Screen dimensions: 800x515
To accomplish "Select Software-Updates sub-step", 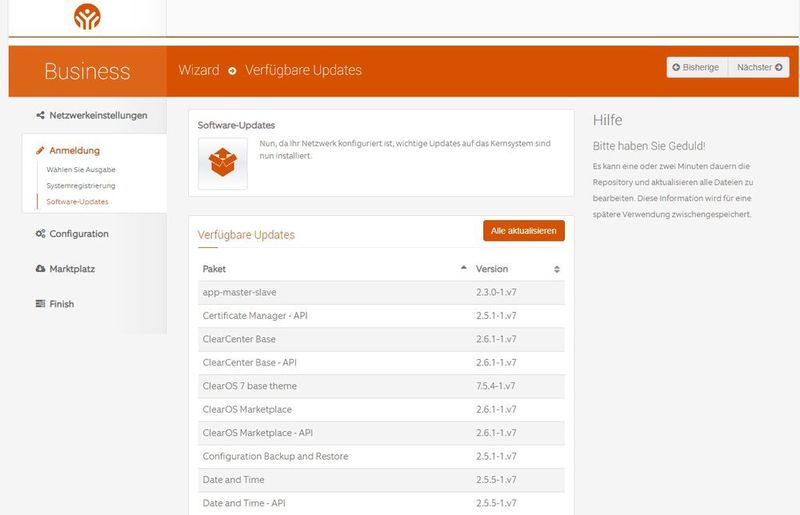I will click(77, 202).
